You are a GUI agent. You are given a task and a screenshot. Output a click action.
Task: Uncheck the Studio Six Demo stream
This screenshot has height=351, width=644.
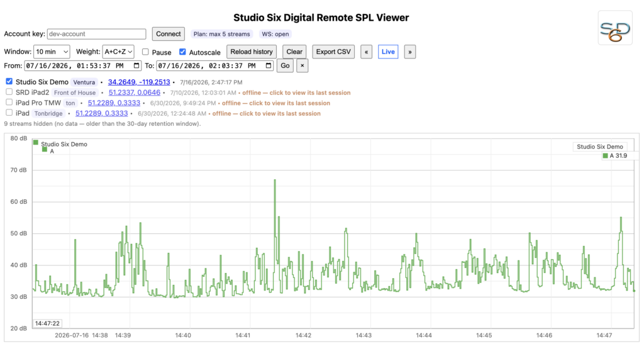coord(9,81)
